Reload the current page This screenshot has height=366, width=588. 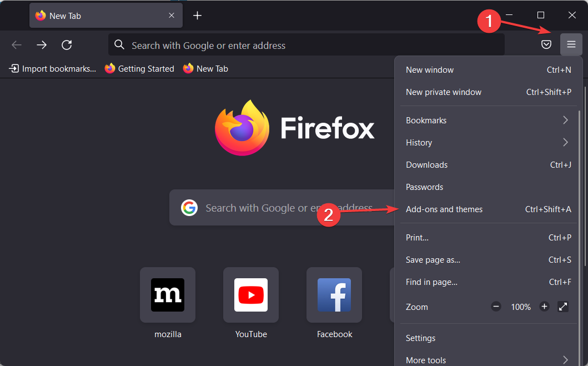pyautogui.click(x=67, y=45)
